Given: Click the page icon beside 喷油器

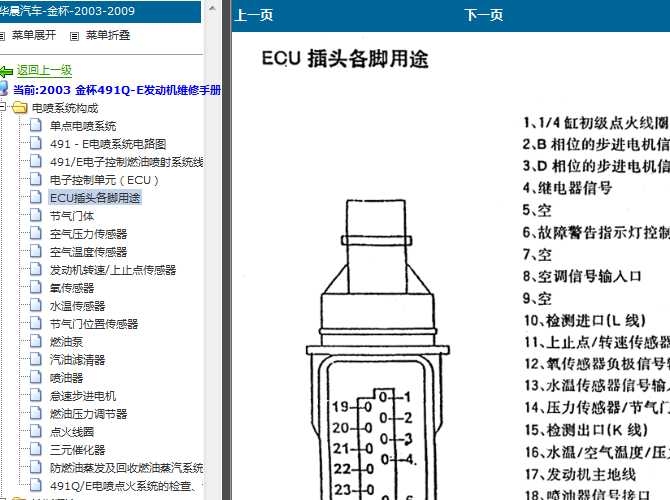Looking at the screenshot, I should (x=36, y=376).
